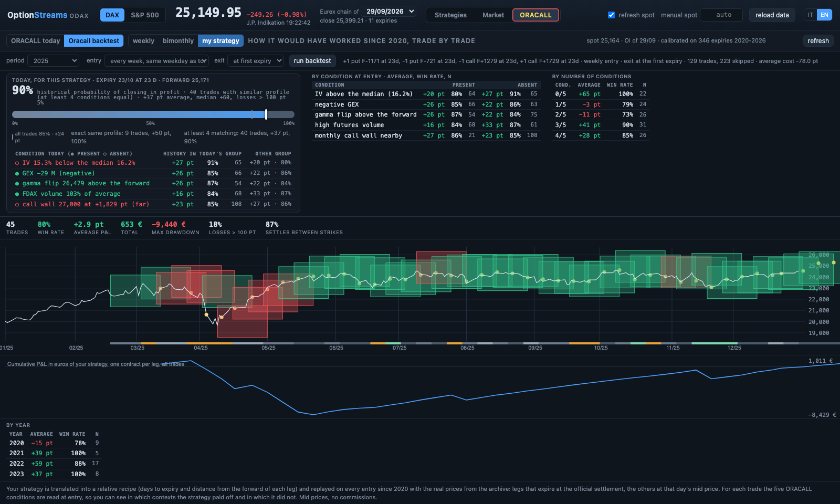The image size is (840, 504).
Task: Select Italian language IT
Action: 811,15
